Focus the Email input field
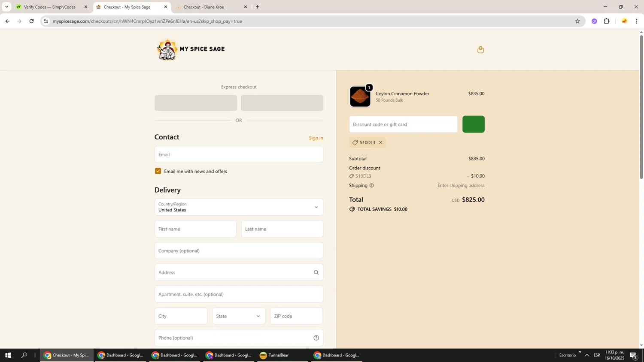The width and height of the screenshot is (644, 362). click(239, 154)
